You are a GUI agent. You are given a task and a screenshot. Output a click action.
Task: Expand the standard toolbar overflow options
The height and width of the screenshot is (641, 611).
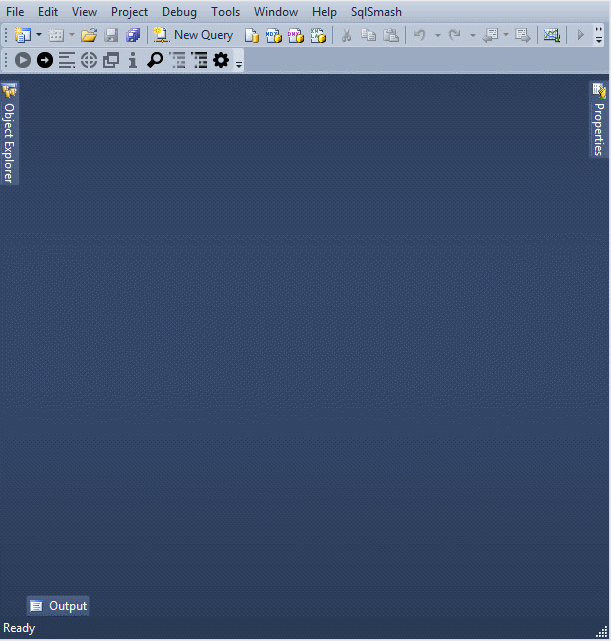pos(599,36)
